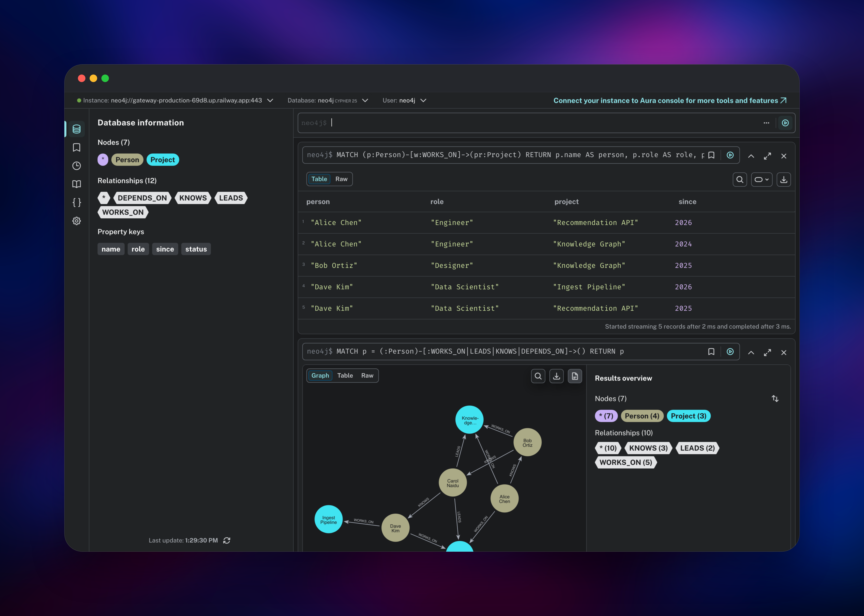Viewport: 864px width, 616px height.
Task: Open the parameters curly-braces sidebar icon
Action: click(77, 203)
